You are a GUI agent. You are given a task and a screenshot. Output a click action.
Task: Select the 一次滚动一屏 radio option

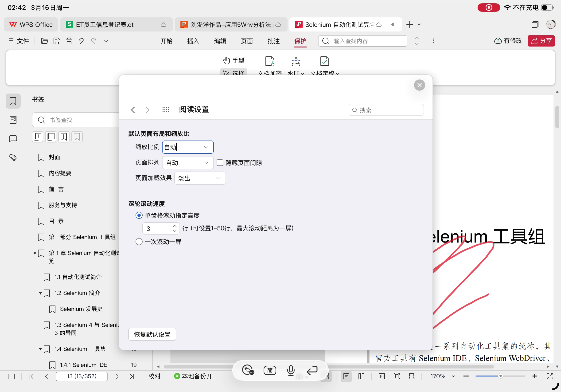139,242
